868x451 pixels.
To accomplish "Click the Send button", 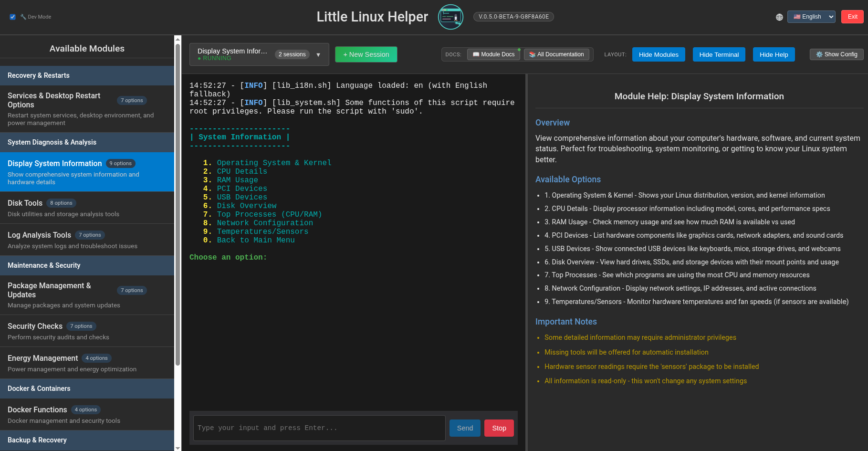I will tap(465, 428).
